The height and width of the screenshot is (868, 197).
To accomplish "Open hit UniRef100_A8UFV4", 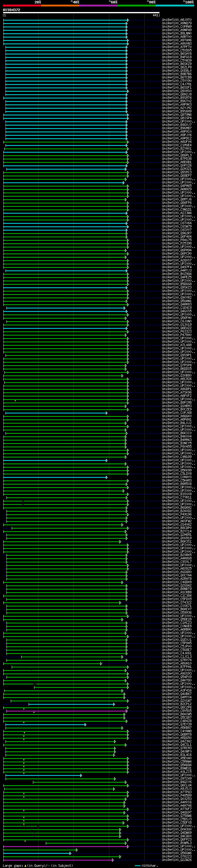I will [177, 142].
